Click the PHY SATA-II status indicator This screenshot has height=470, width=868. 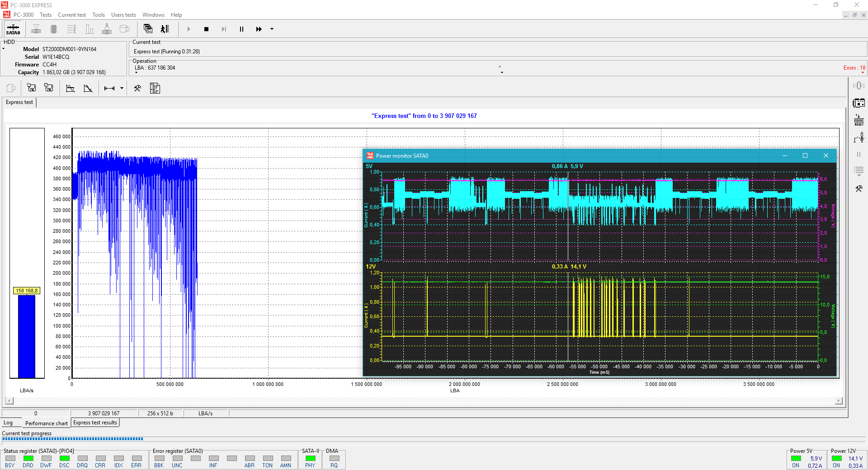point(311,459)
